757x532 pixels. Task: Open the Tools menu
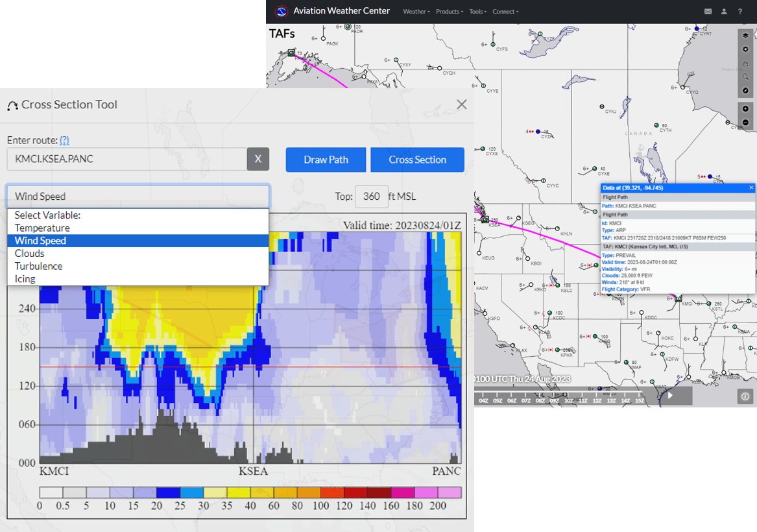click(x=477, y=12)
